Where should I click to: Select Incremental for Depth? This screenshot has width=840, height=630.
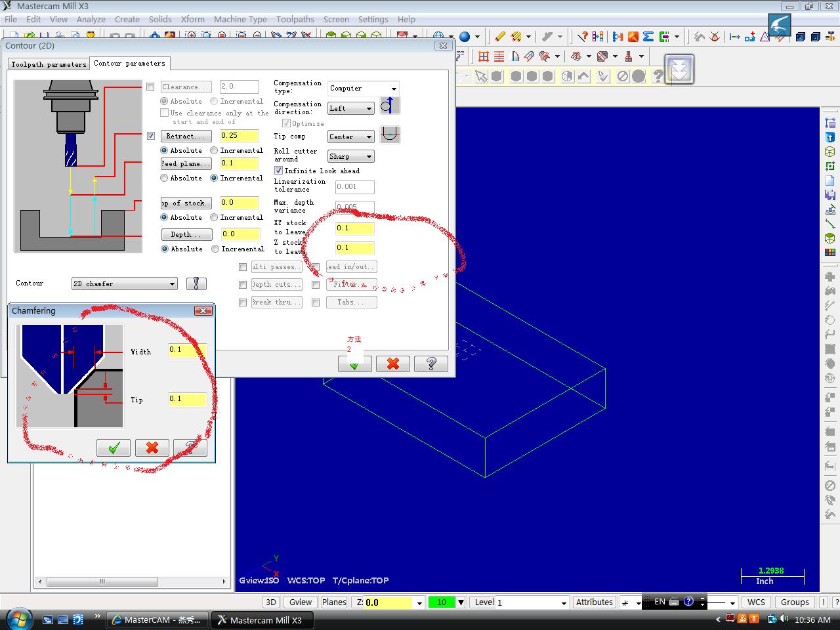(215, 249)
